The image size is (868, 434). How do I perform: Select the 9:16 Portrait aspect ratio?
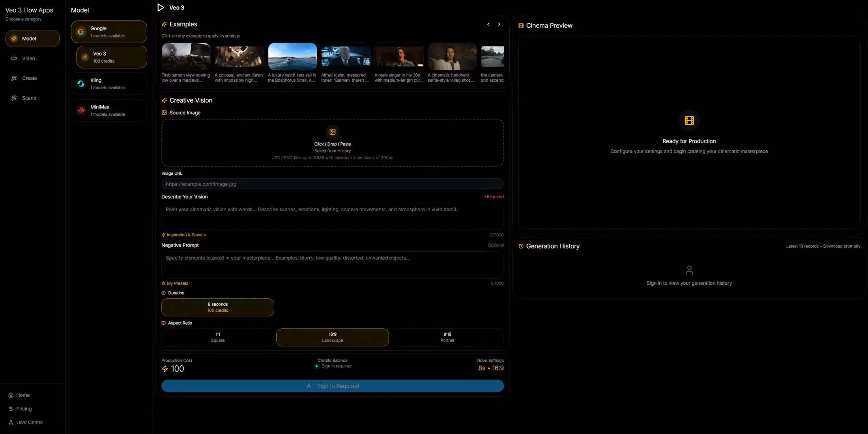[447, 337]
